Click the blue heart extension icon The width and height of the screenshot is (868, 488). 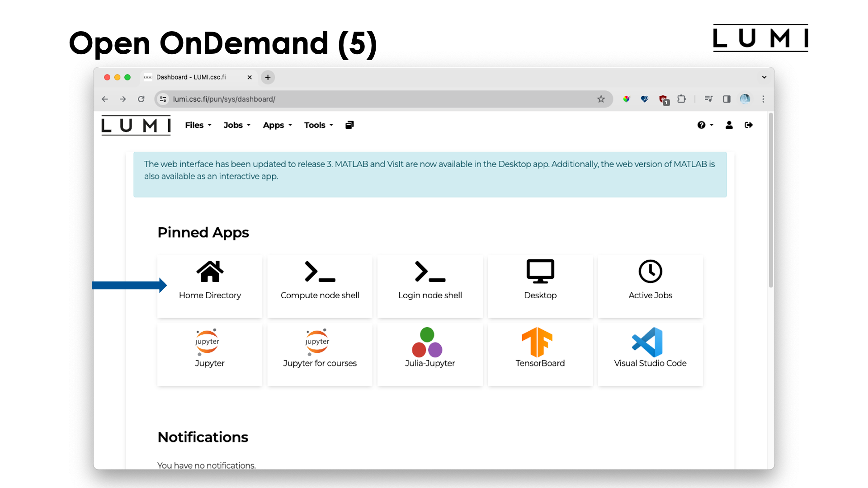tap(645, 99)
